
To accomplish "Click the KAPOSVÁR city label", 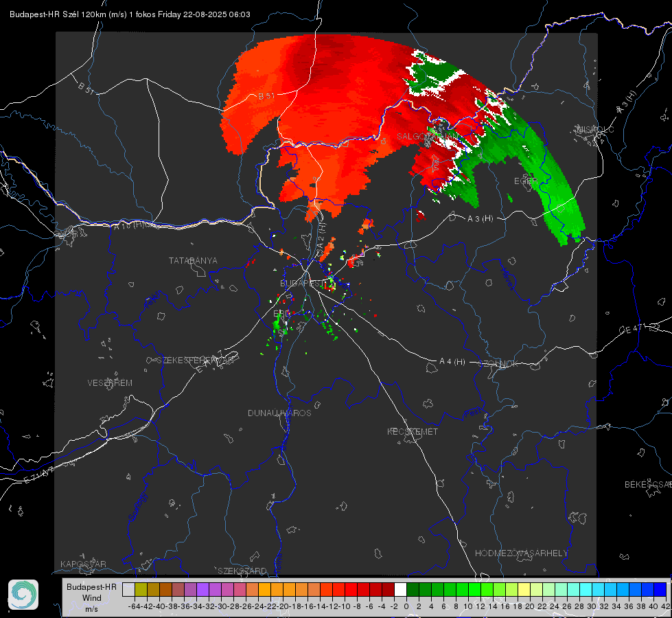I will click(x=83, y=564).
